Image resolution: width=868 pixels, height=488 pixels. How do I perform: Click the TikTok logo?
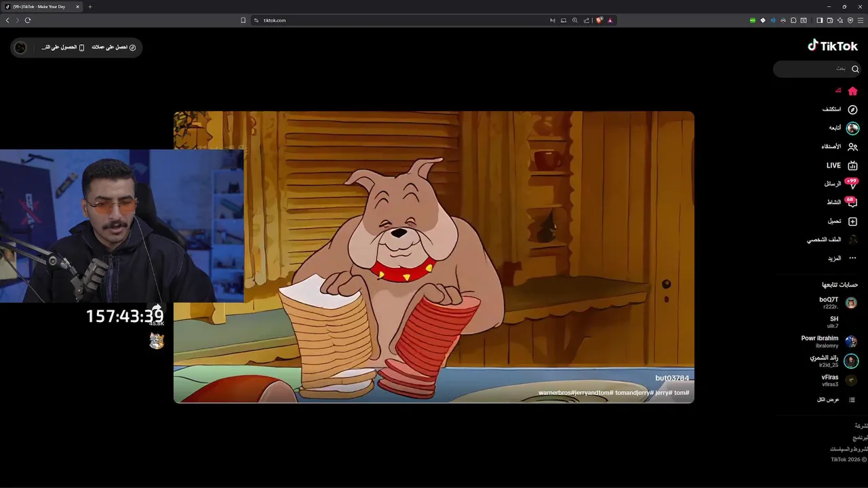coord(833,45)
